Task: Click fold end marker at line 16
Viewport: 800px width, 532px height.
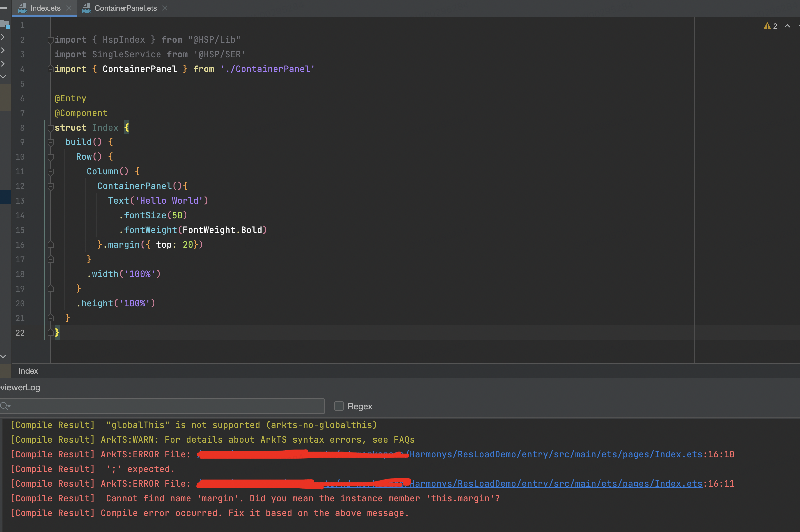Action: [x=51, y=245]
